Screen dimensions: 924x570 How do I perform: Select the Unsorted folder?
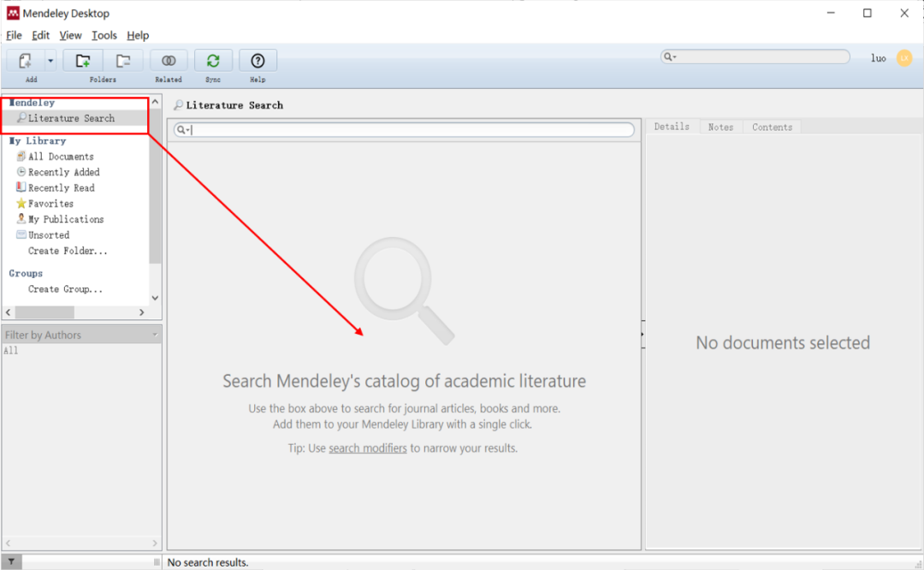coord(49,235)
